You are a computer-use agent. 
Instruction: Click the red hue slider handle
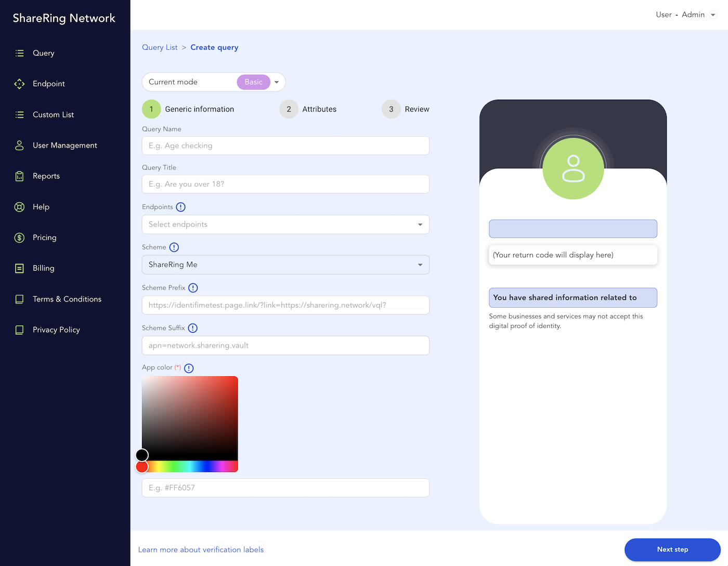click(x=142, y=467)
